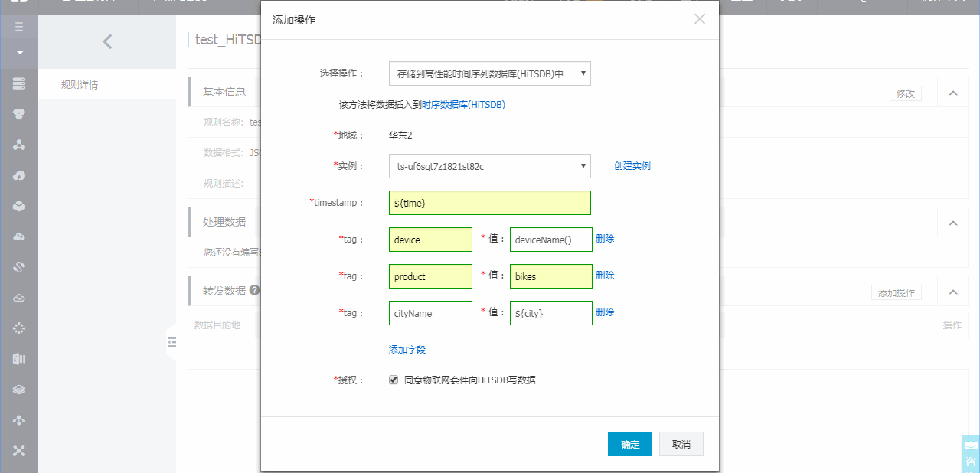
Task: Click the tag field cityName
Action: click(x=430, y=313)
